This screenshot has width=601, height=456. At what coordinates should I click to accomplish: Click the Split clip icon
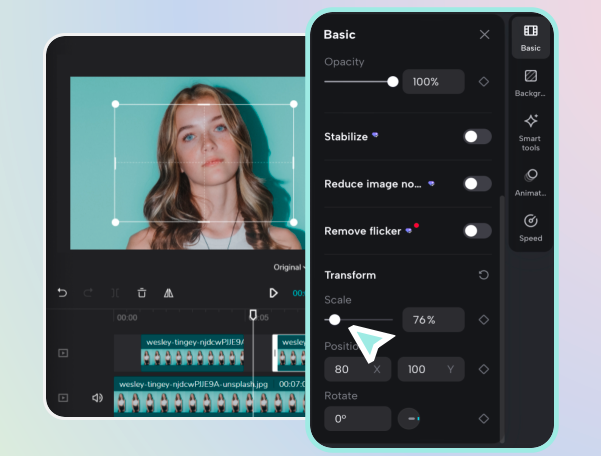click(x=115, y=293)
